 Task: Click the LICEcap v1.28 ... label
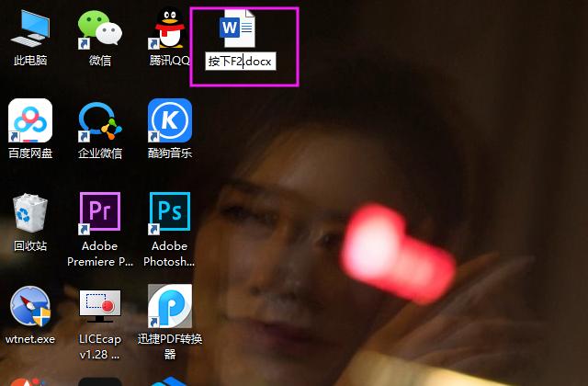point(100,346)
